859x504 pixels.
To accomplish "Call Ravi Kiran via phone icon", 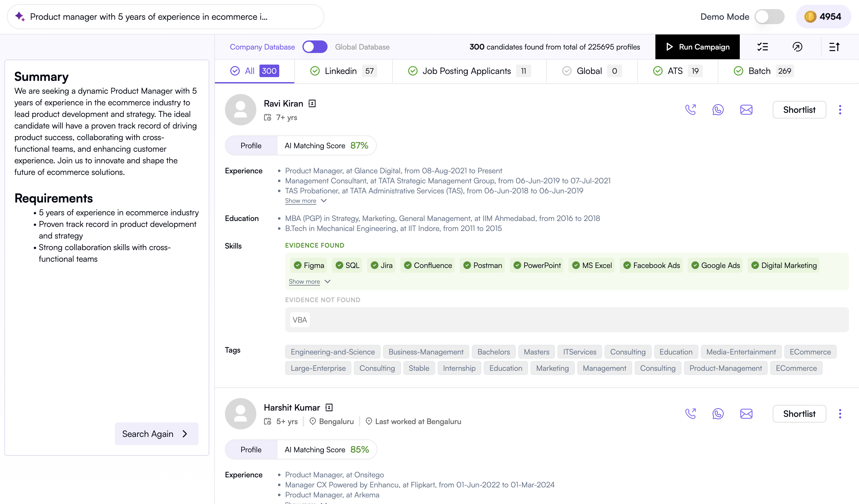I will (690, 110).
